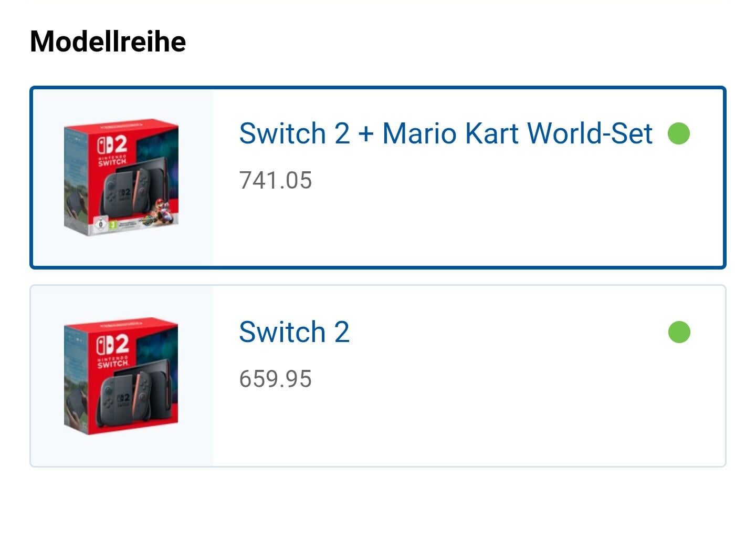The image size is (756, 538).
Task: Open the Switch 2 console box thumbnail
Action: [121, 376]
